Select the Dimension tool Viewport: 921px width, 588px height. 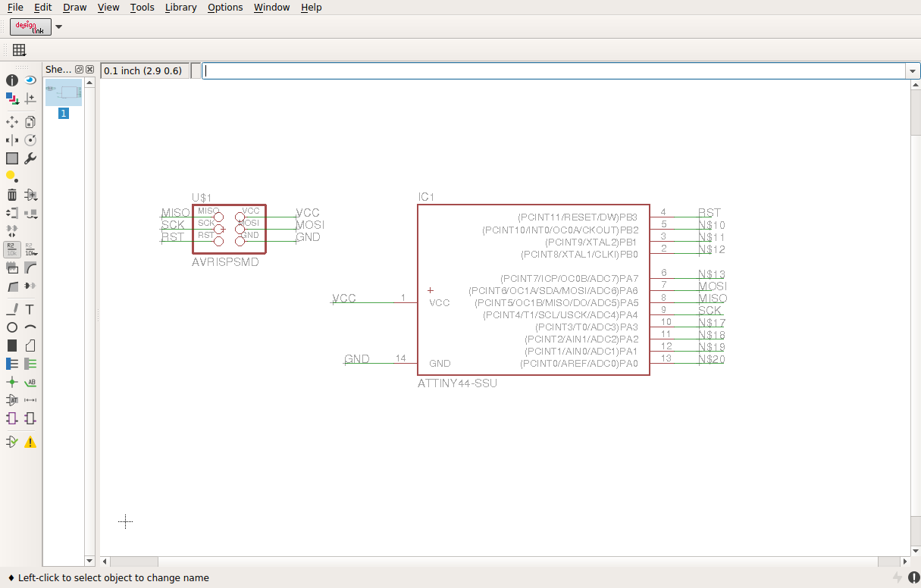(30, 400)
